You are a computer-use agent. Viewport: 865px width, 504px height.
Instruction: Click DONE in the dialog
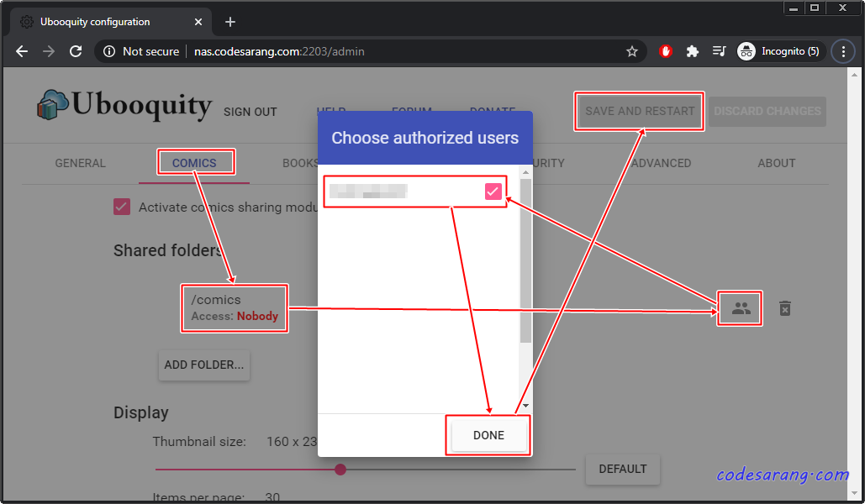pyautogui.click(x=488, y=435)
